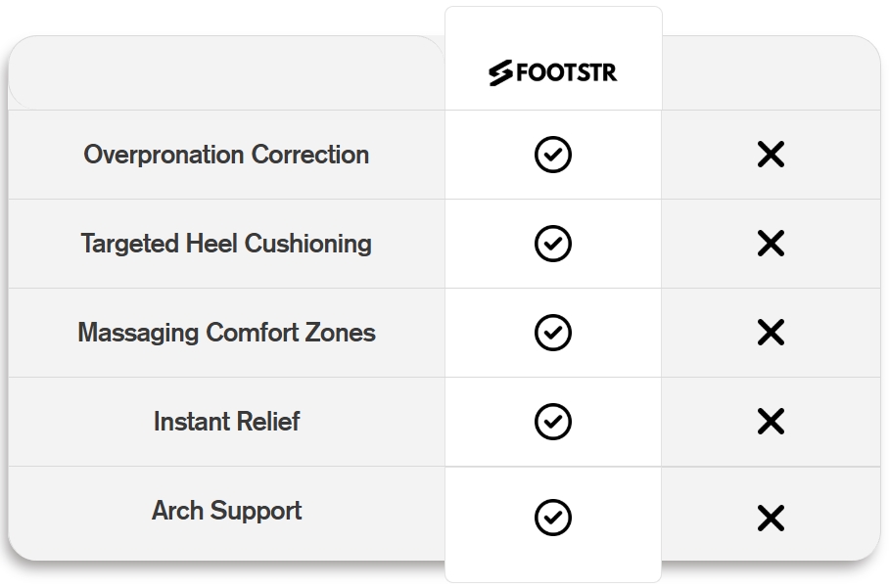Image resolution: width=889 pixels, height=588 pixels.
Task: Click the X icon for Targeted Heel Cushioning
Action: [x=772, y=243]
